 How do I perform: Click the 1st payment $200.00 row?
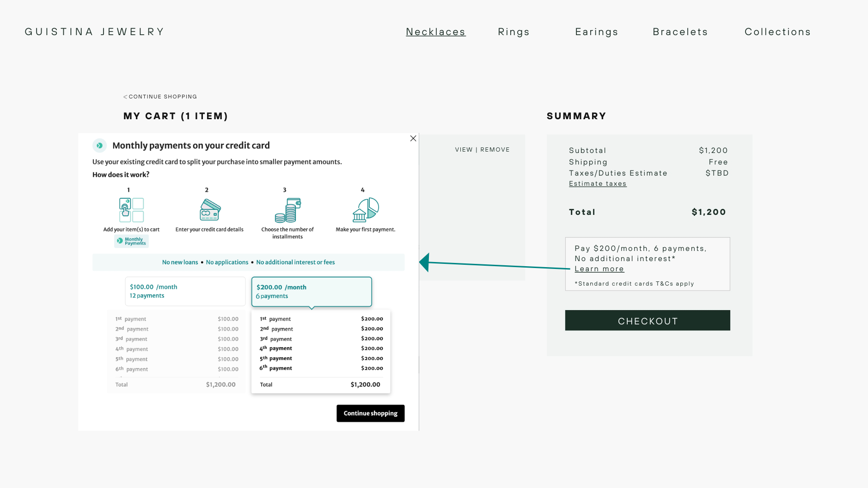[321, 319]
